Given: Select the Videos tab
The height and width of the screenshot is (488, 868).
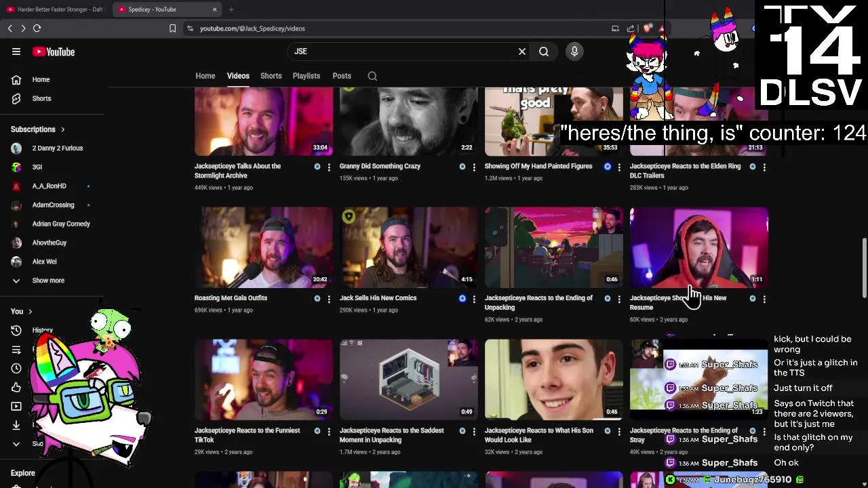Looking at the screenshot, I should click(x=238, y=76).
